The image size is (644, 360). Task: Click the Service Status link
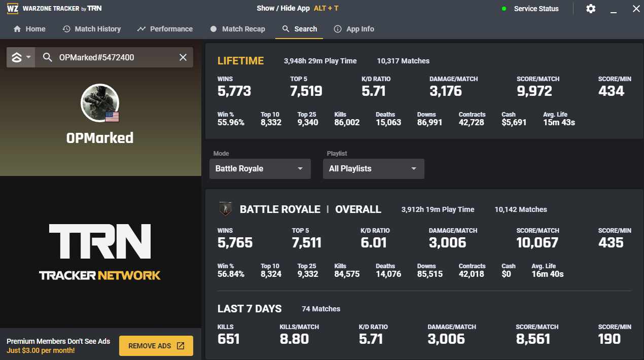[536, 9]
